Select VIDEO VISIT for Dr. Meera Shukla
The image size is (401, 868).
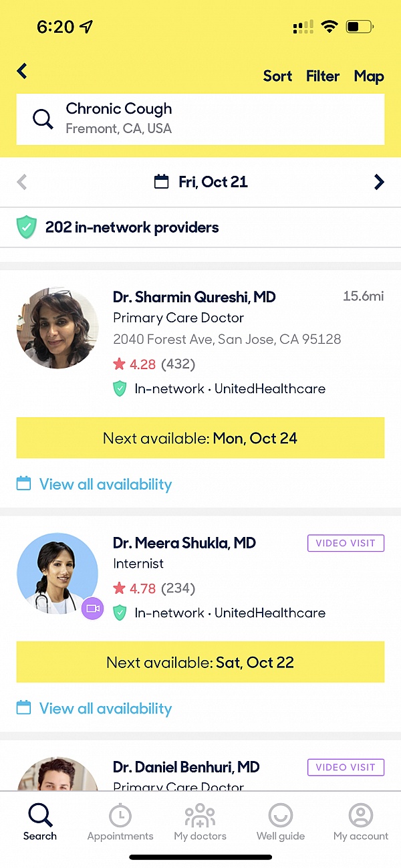click(x=346, y=543)
